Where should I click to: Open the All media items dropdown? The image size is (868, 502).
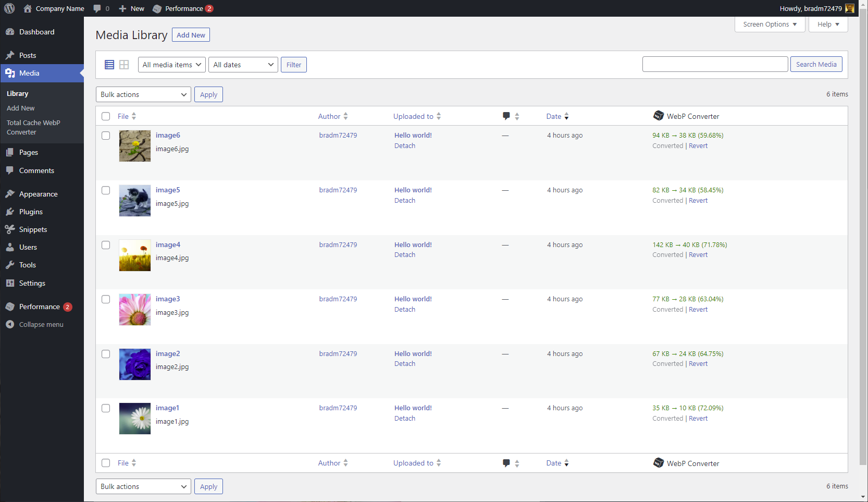coord(171,65)
